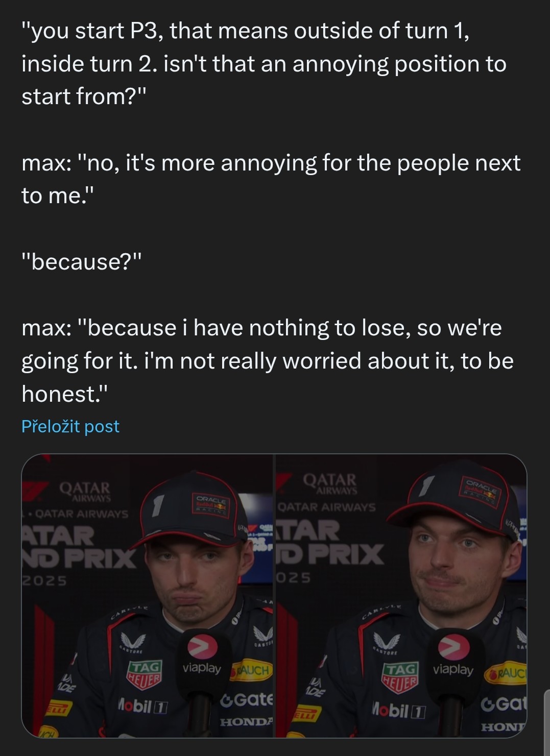Click the Qatar Airways banner in right photo
Image resolution: width=550 pixels, height=756 pixels.
pos(329,483)
